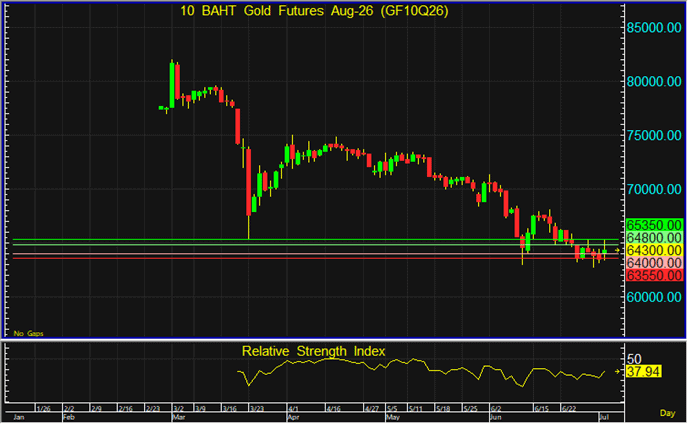Click the 1/26 date on time axis
Viewport: 688px width, 424px height.
pyautogui.click(x=43, y=409)
